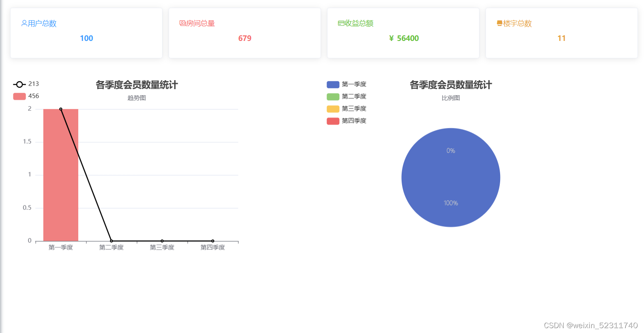Click the 0% label on pie chart
This screenshot has height=333, width=644.
451,151
